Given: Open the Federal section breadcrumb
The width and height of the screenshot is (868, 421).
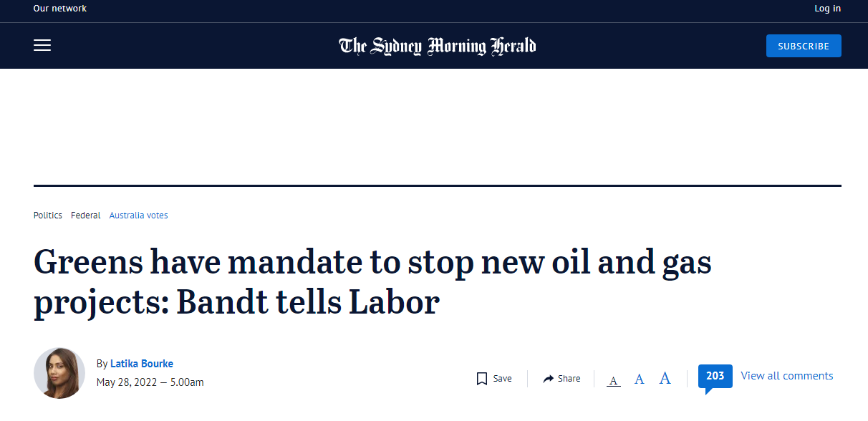Looking at the screenshot, I should click(86, 216).
